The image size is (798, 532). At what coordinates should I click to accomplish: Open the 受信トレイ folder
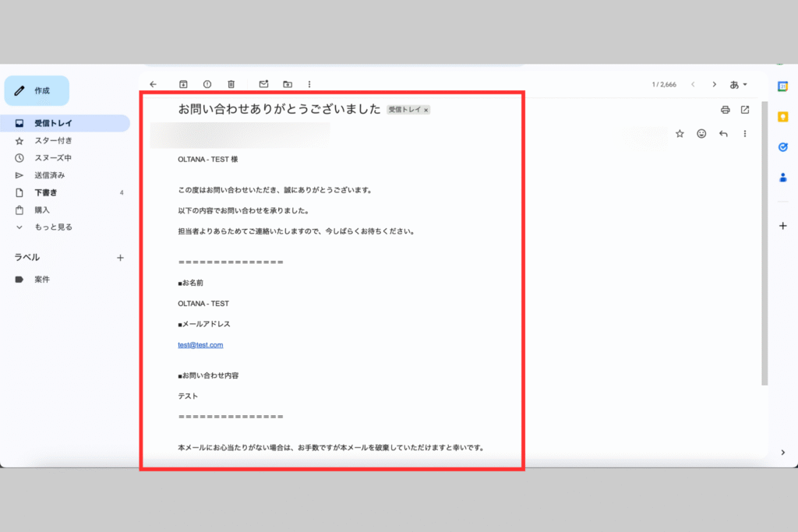coord(53,123)
